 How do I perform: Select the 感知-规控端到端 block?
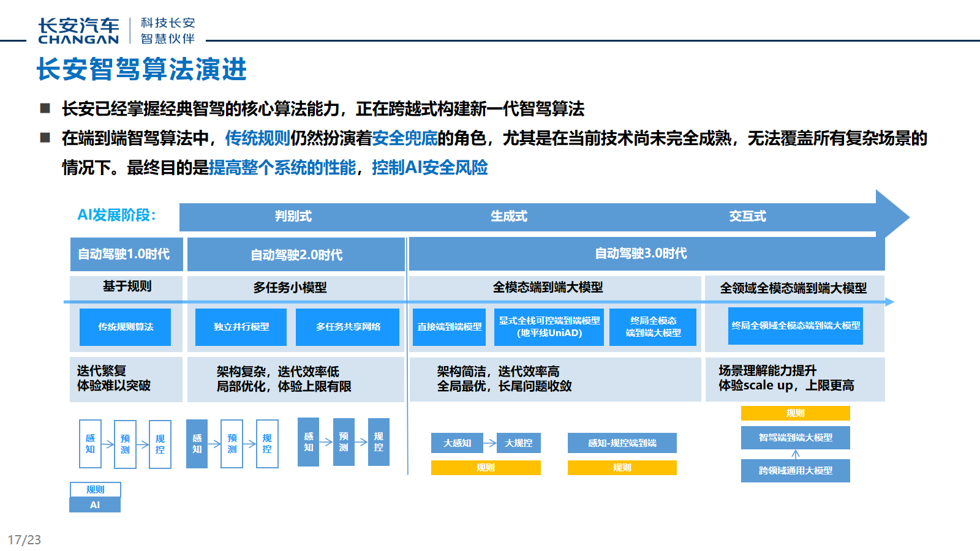[x=622, y=443]
